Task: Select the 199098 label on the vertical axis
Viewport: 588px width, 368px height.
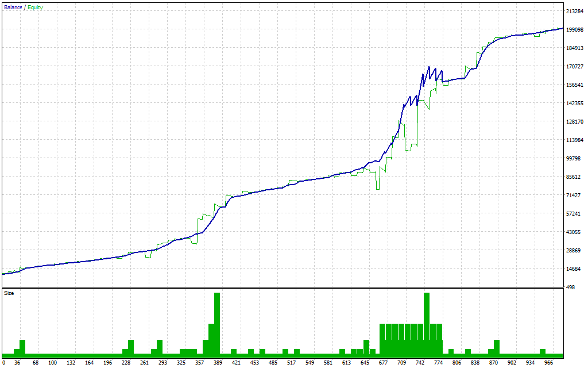Action: tap(575, 30)
